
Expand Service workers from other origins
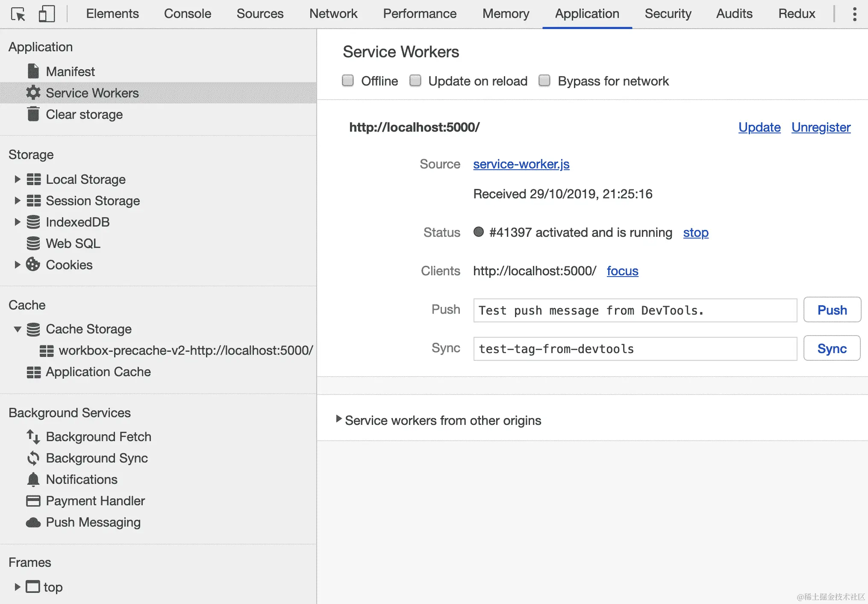(338, 419)
